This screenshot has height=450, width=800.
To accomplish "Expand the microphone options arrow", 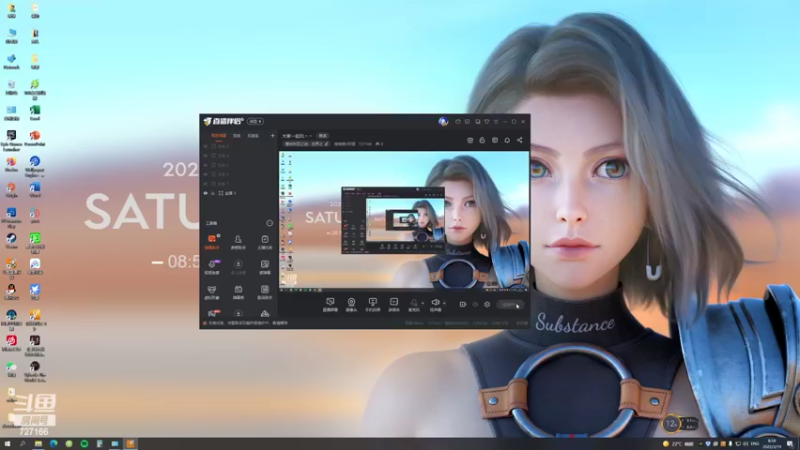I will tap(422, 303).
